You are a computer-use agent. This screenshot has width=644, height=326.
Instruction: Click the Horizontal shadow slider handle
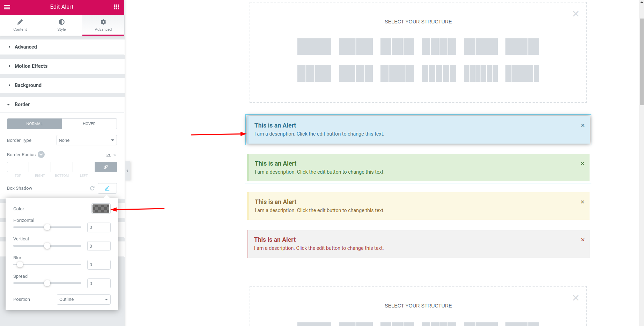(47, 227)
